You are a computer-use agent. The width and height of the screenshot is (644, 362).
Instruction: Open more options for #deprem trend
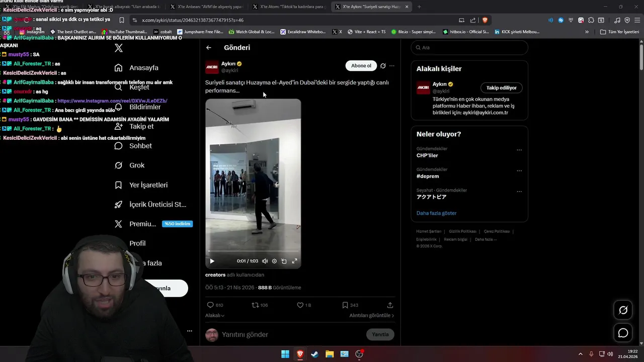519,171
